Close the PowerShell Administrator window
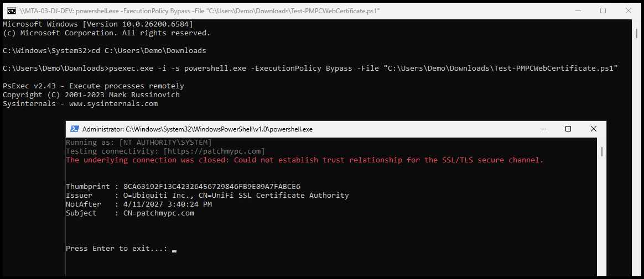This screenshot has height=279, width=644. pos(593,129)
